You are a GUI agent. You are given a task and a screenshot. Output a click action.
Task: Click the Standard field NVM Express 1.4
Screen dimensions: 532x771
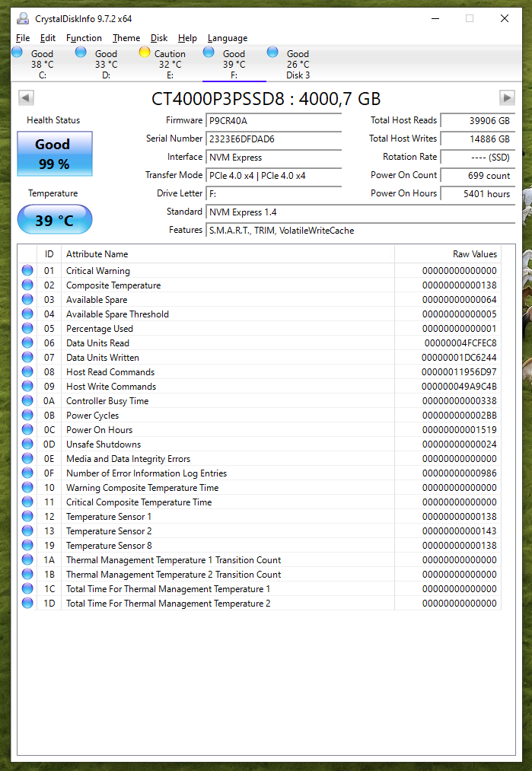(361, 212)
